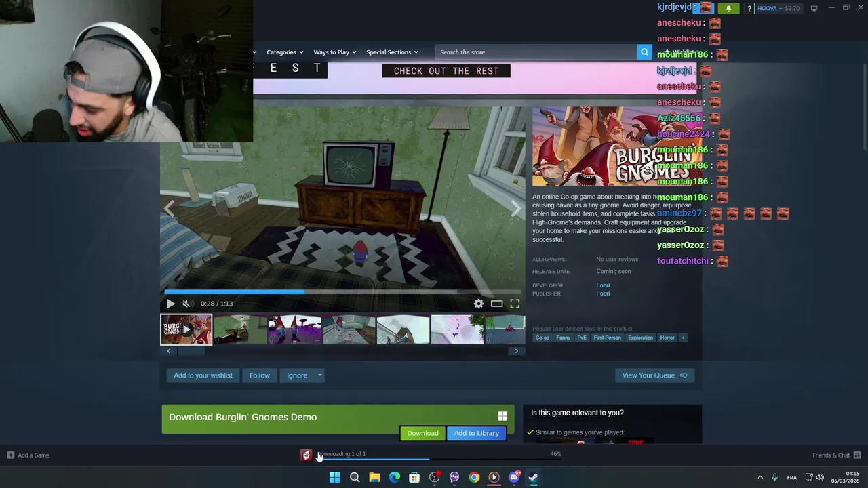Viewport: 868px width, 488px height.
Task: Expand Special Sections menu
Action: tap(392, 52)
